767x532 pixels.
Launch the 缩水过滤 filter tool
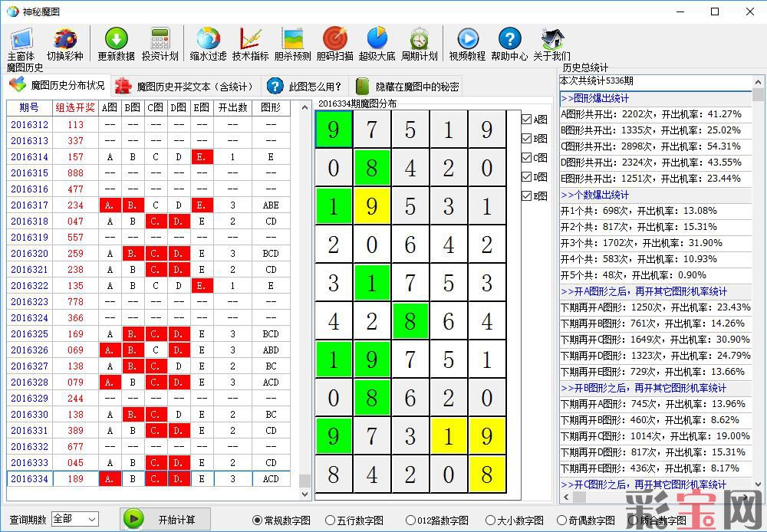(x=208, y=44)
